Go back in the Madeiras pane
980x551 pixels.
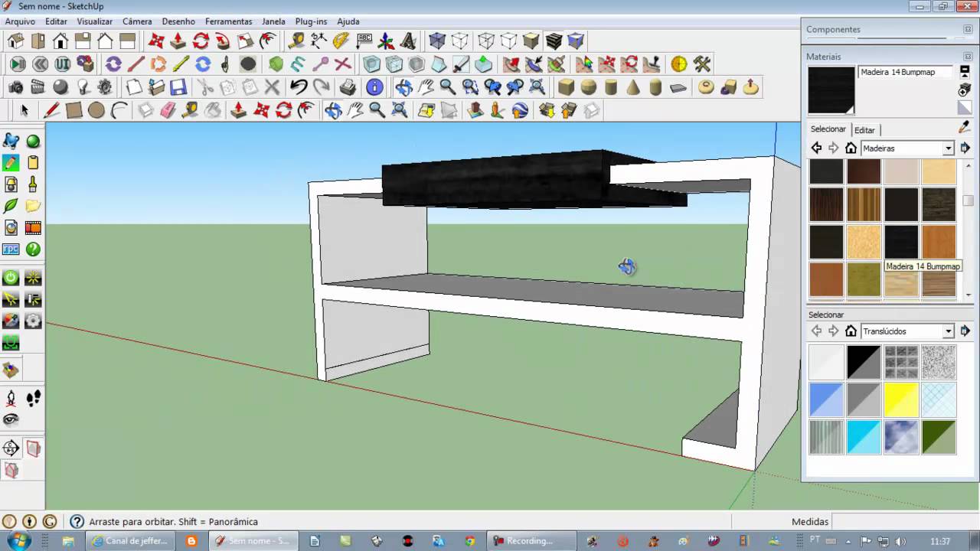[816, 148]
